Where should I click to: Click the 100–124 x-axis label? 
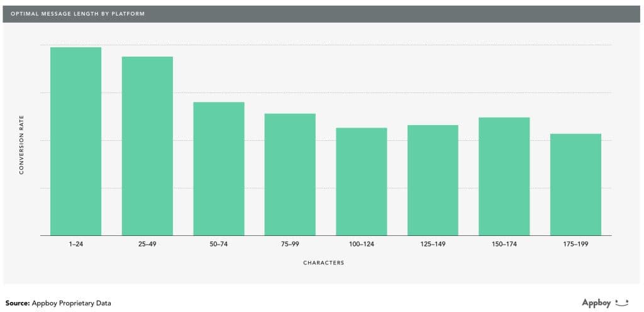click(362, 243)
